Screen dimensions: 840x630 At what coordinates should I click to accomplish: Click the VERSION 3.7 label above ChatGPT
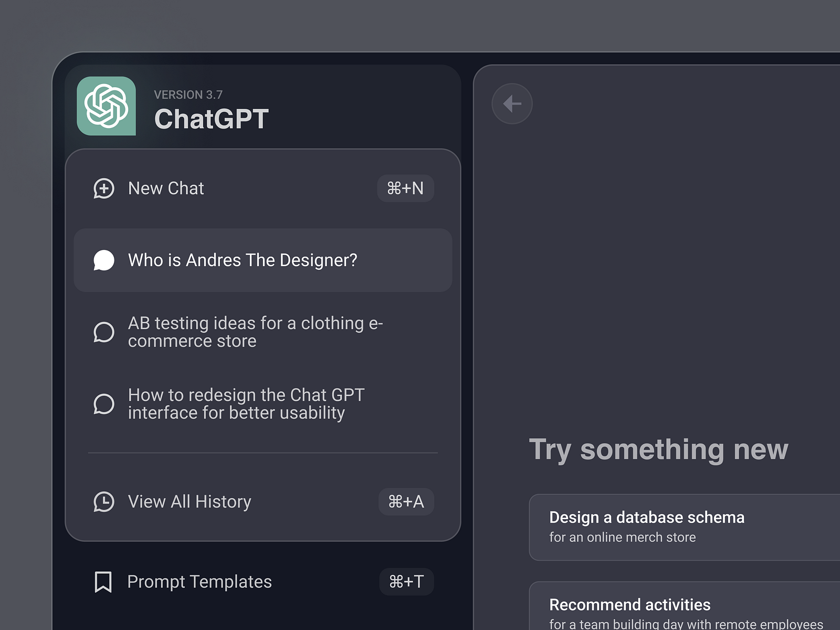tap(187, 94)
